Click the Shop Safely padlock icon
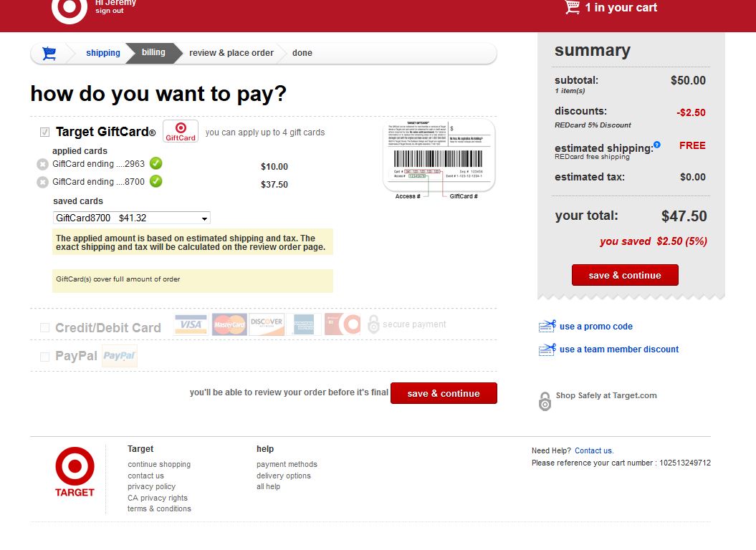This screenshot has height=550, width=756. (545, 401)
